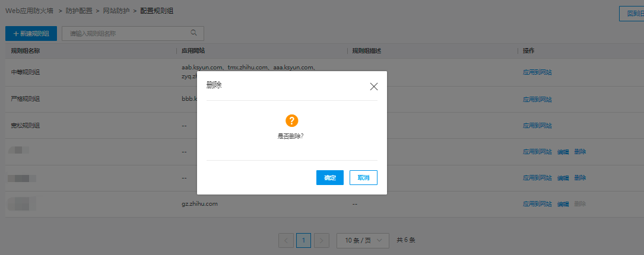The image size is (644, 255).
Task: Click 编辑 in the gz.zhihu.com row
Action: tap(563, 204)
